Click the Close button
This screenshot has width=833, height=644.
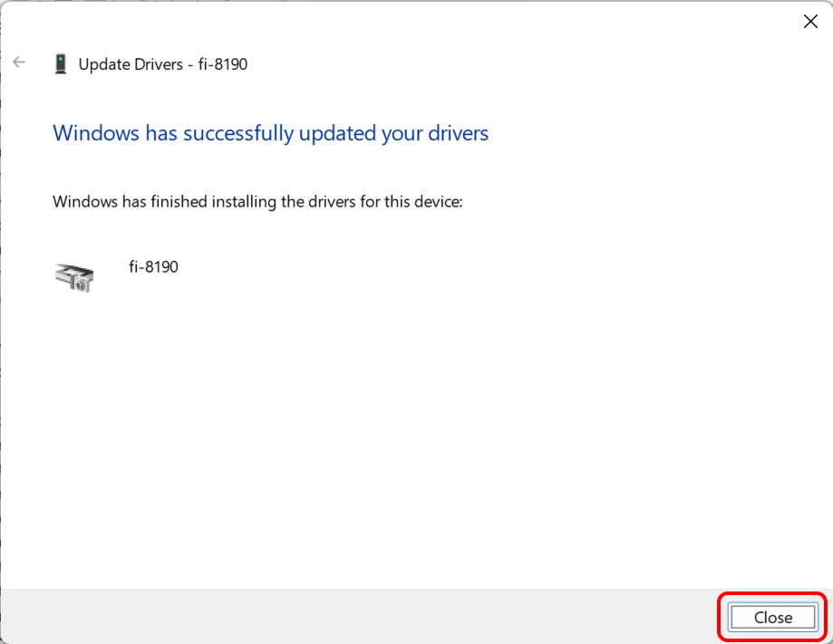pos(773,617)
